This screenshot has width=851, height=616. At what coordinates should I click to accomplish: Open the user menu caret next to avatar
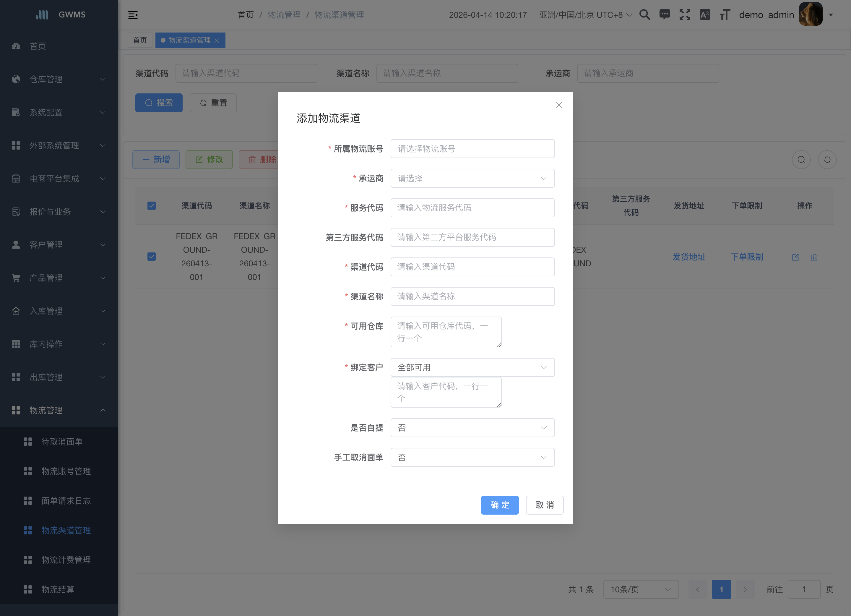[x=831, y=15]
